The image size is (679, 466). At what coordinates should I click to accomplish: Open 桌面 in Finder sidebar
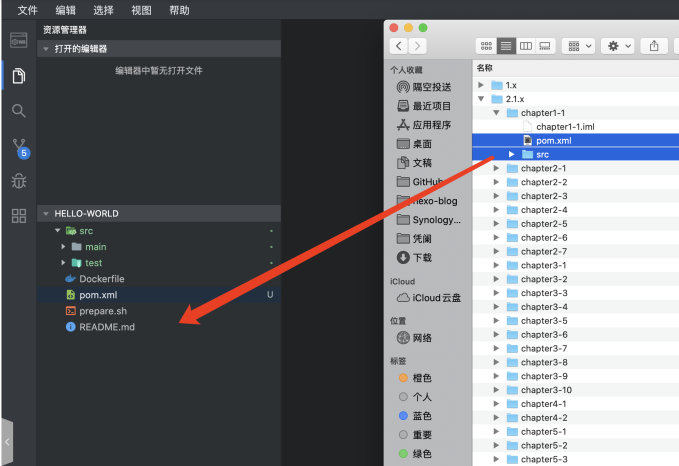click(x=414, y=144)
